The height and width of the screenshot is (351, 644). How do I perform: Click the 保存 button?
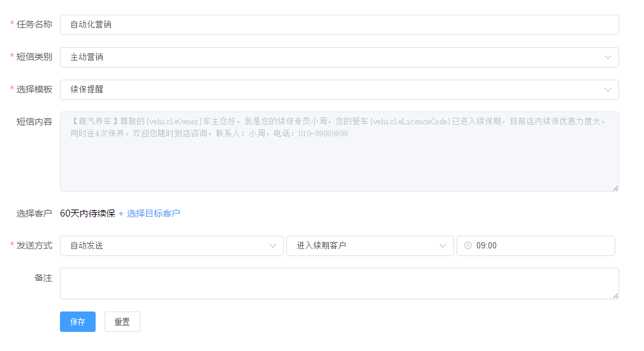78,322
